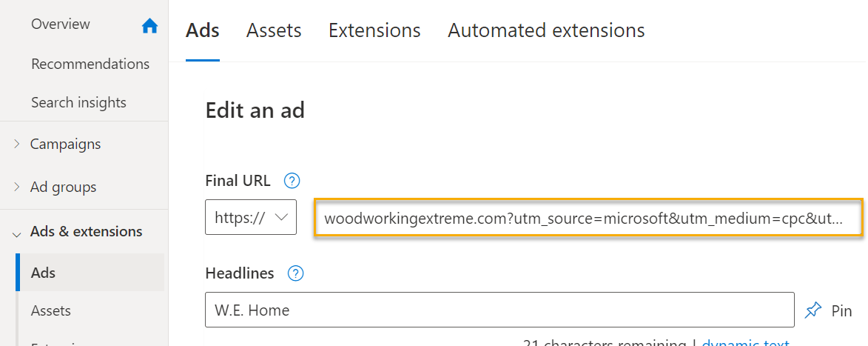
Task: Open the https:// protocol dropdown
Action: 251,218
